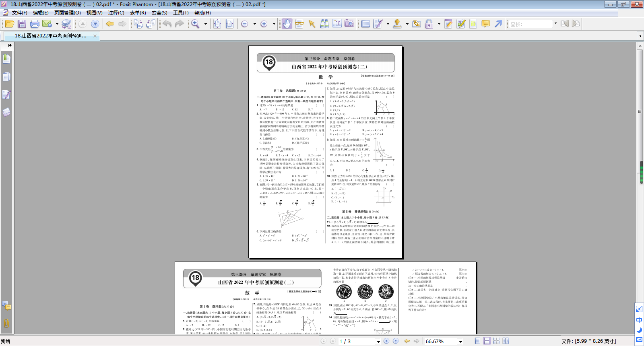Open the 视图(V) menu

94,13
